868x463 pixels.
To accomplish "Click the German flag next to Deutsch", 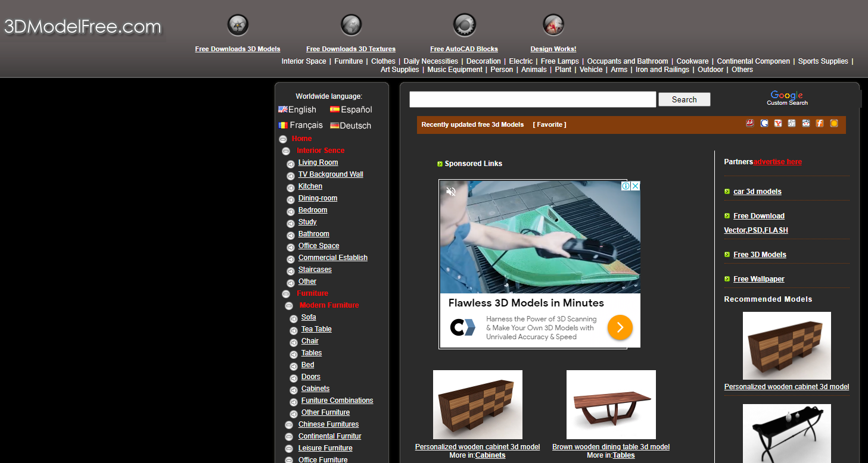I will 335,126.
